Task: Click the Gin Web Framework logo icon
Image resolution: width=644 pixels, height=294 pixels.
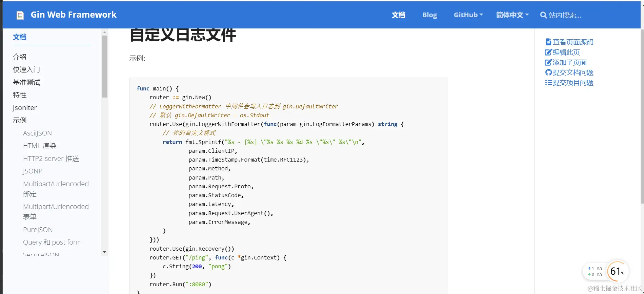Action: tap(20, 15)
